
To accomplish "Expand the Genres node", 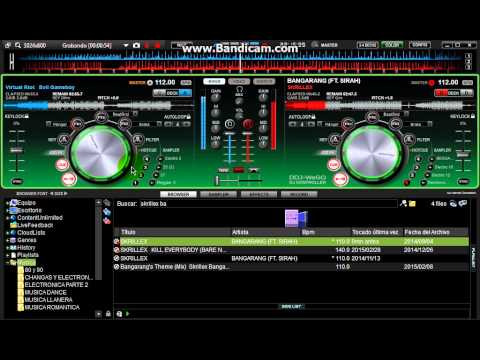I will [7, 240].
